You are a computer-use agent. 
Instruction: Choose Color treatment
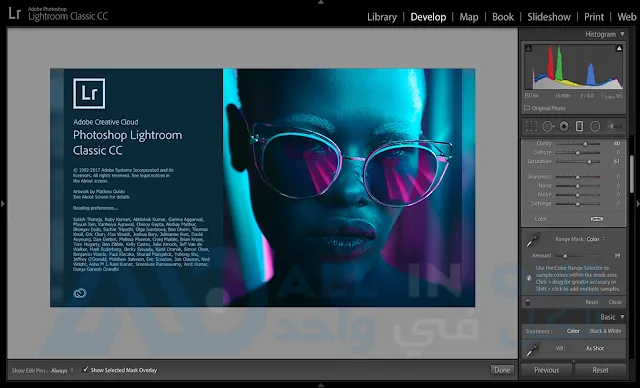pos(573,331)
